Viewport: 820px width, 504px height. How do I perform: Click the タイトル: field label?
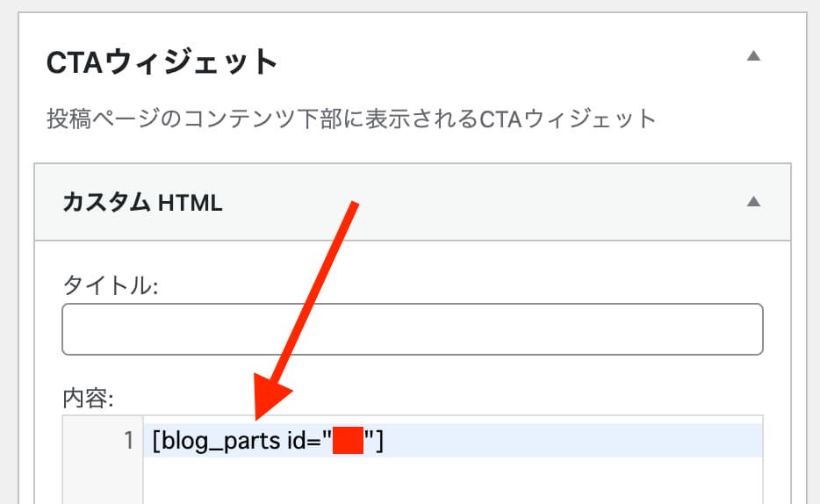click(110, 285)
